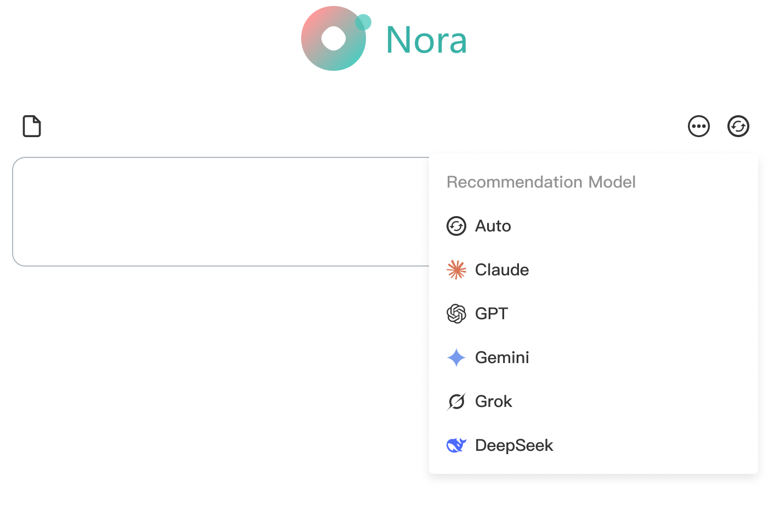
Task: Click the small teal dot on the Nora logo
Action: click(363, 22)
